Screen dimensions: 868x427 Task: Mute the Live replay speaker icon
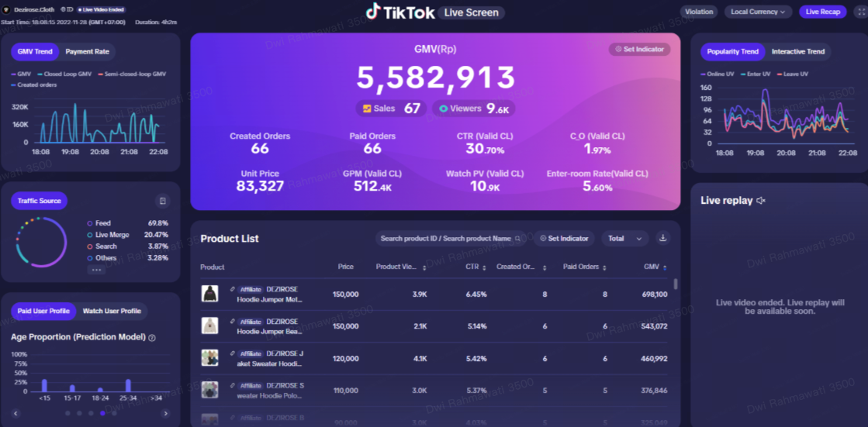click(x=761, y=201)
